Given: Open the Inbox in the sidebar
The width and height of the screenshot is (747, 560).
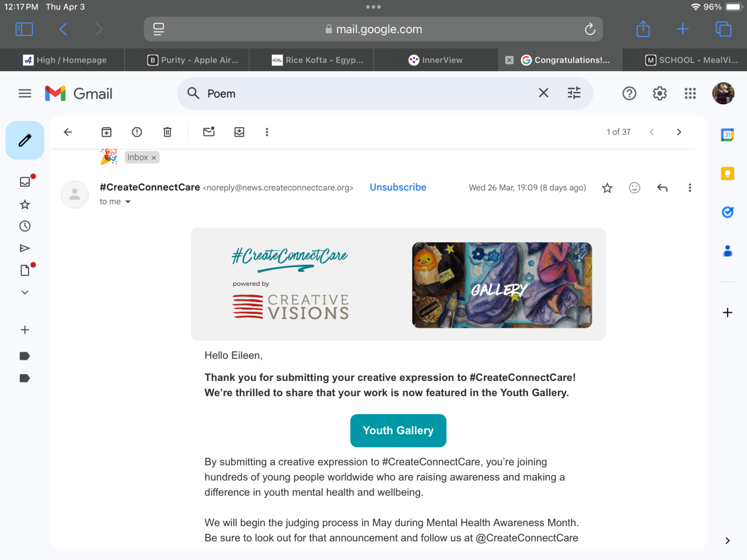Looking at the screenshot, I should (25, 181).
